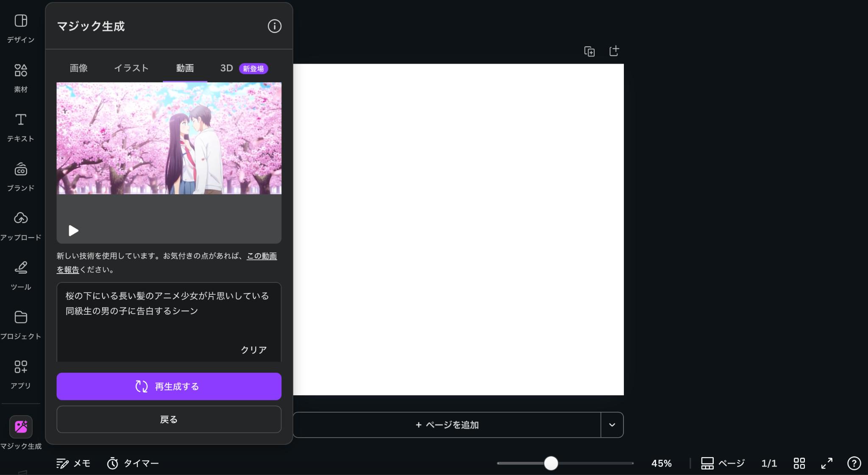Open the 3D 新登場 tab
This screenshot has width=868, height=475.
click(226, 68)
